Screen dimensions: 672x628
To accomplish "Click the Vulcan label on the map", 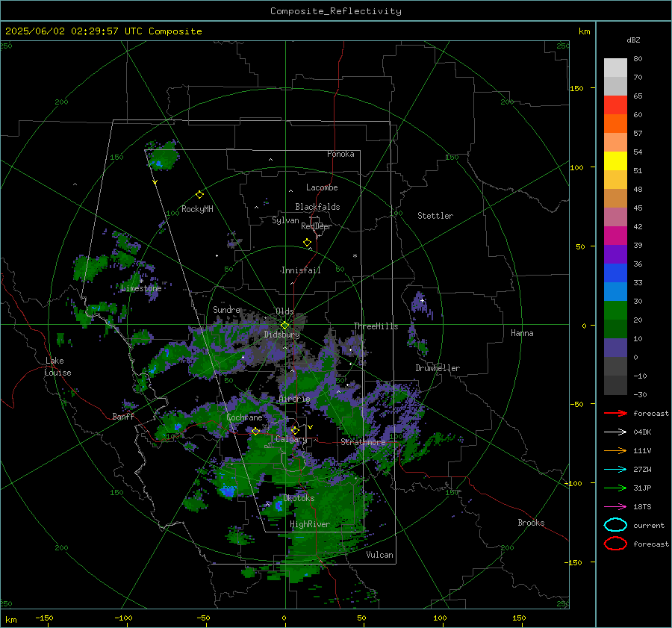I will click(380, 555).
